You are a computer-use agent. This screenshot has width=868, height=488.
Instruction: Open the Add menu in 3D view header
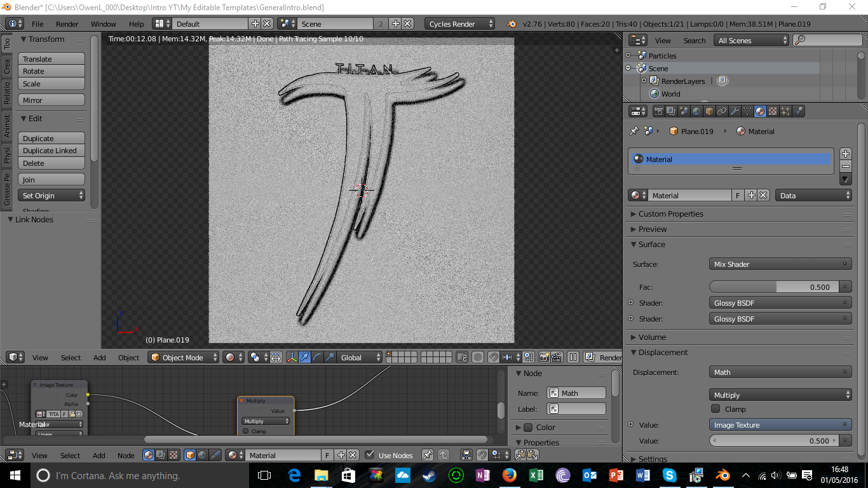point(100,357)
